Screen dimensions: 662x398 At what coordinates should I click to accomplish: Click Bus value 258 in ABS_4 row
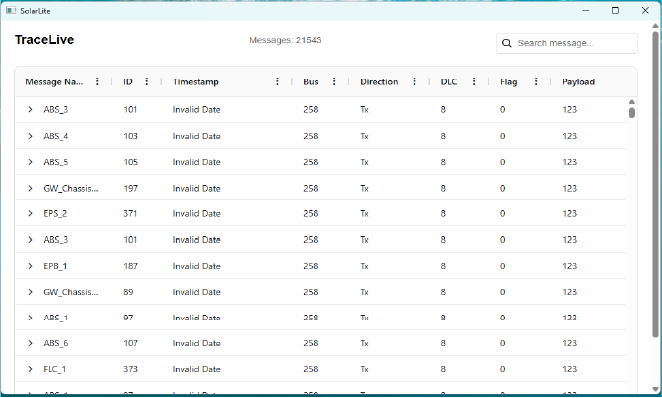coord(311,136)
